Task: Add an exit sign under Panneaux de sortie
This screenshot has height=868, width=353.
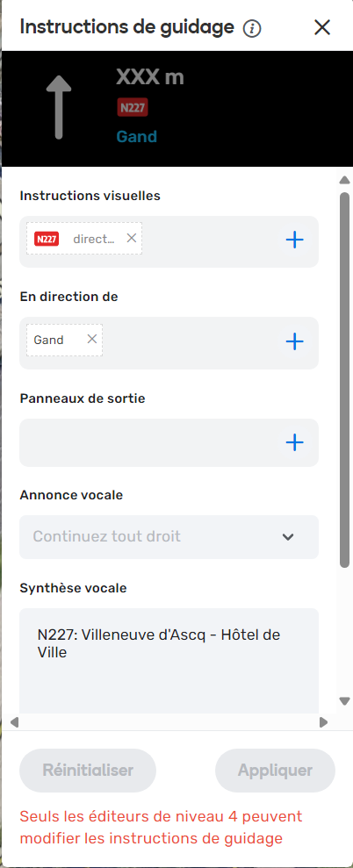Action: [x=295, y=442]
